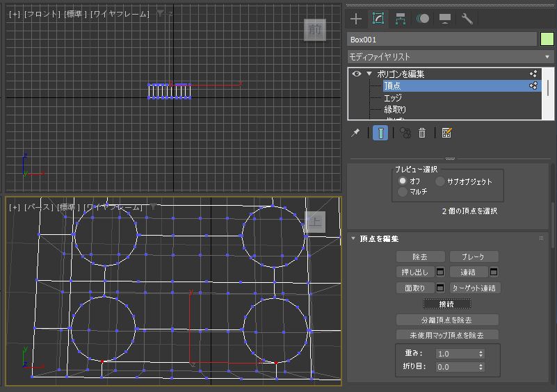Viewport: 557px width, 392px height.
Task: Switch to the Modify panel tab
Action: pos(378,19)
